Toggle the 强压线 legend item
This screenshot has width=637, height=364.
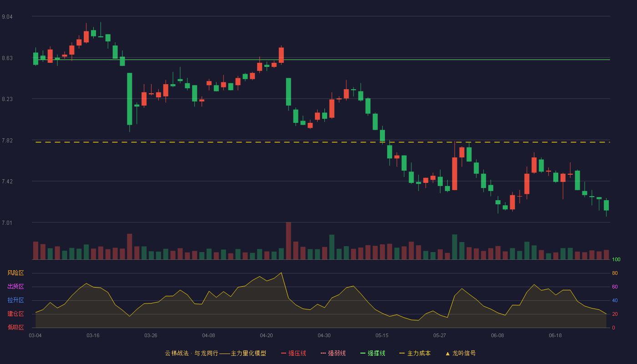(x=293, y=353)
